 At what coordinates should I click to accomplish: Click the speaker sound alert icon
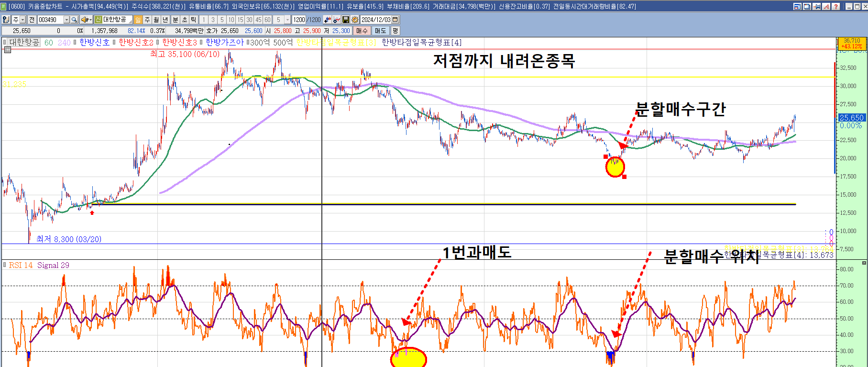coord(84,20)
